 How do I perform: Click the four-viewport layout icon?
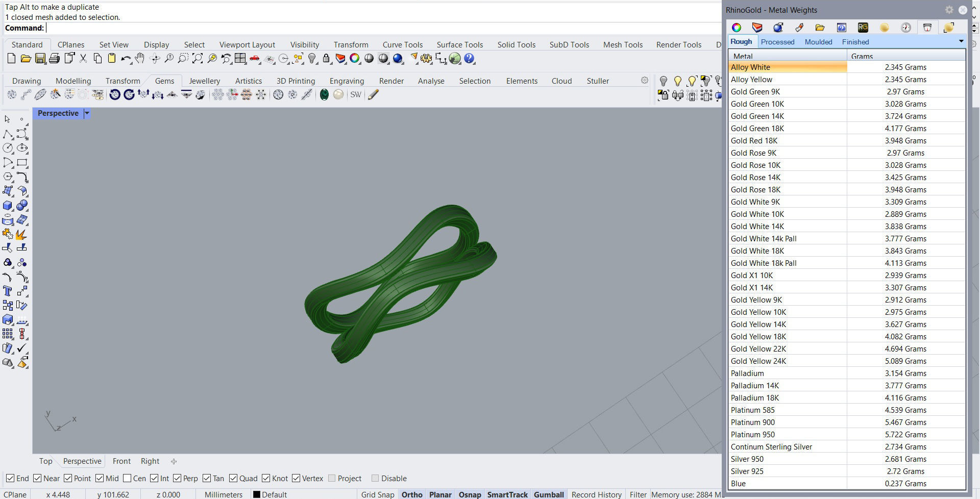(x=240, y=59)
